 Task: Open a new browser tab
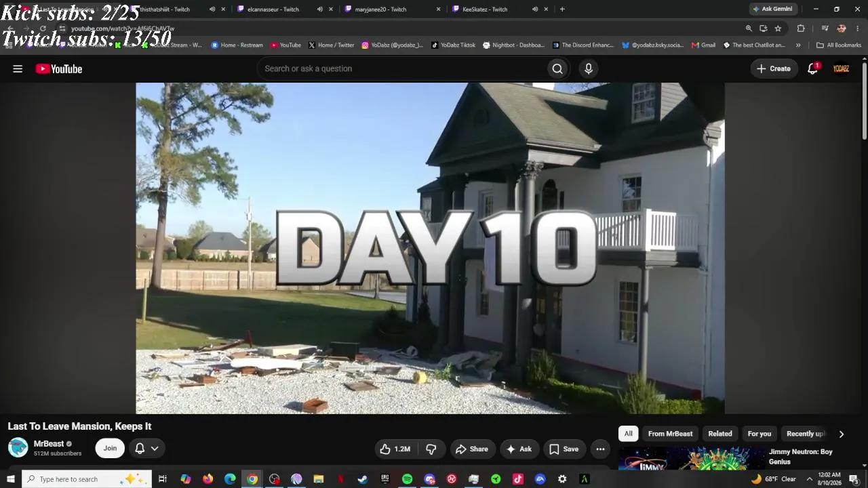(562, 9)
